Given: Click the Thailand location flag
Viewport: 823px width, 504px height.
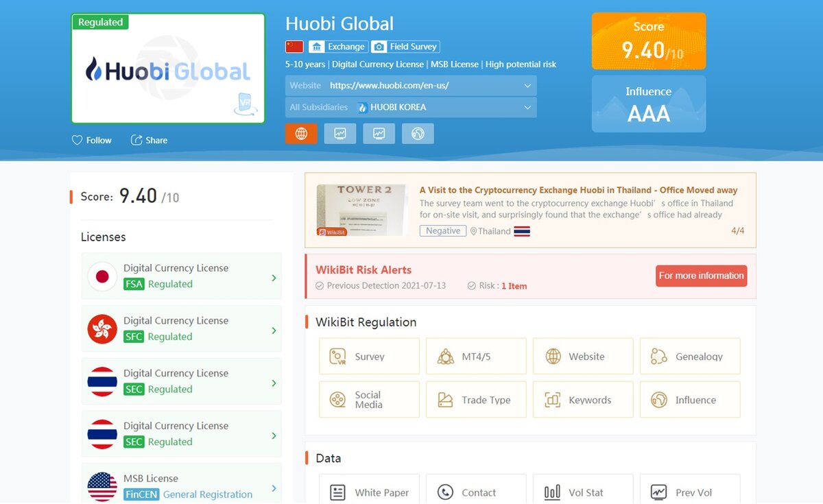Looking at the screenshot, I should pyautogui.click(x=522, y=231).
